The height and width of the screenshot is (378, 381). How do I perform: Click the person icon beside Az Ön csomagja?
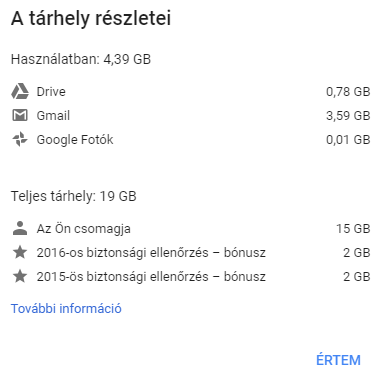point(20,228)
